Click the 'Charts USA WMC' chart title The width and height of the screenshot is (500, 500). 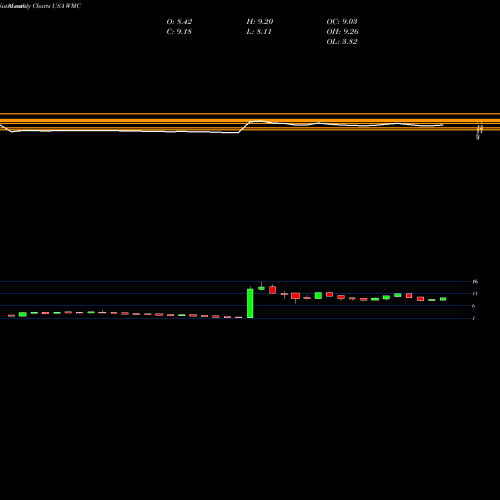click(57, 6)
